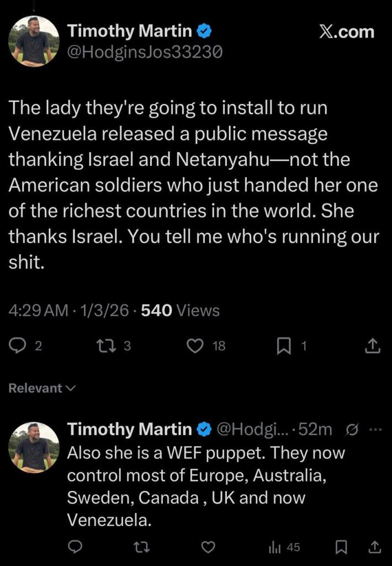Share the main post
This screenshot has width=392, height=566.
tap(373, 346)
